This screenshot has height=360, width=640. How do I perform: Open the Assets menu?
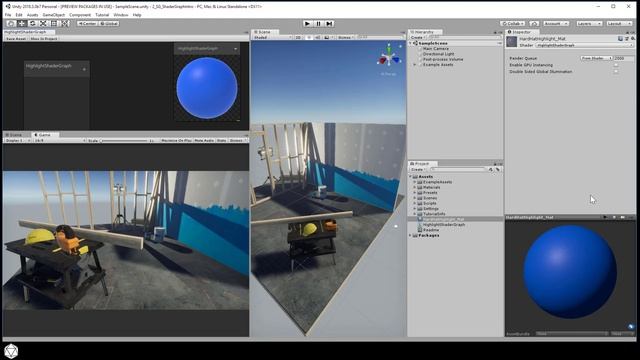click(32, 15)
